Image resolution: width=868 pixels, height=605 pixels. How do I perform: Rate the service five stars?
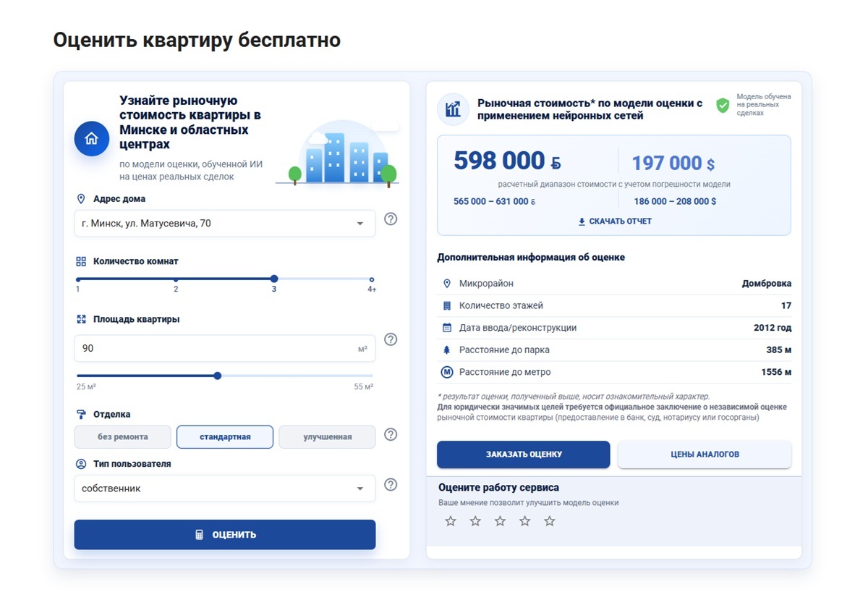point(550,521)
